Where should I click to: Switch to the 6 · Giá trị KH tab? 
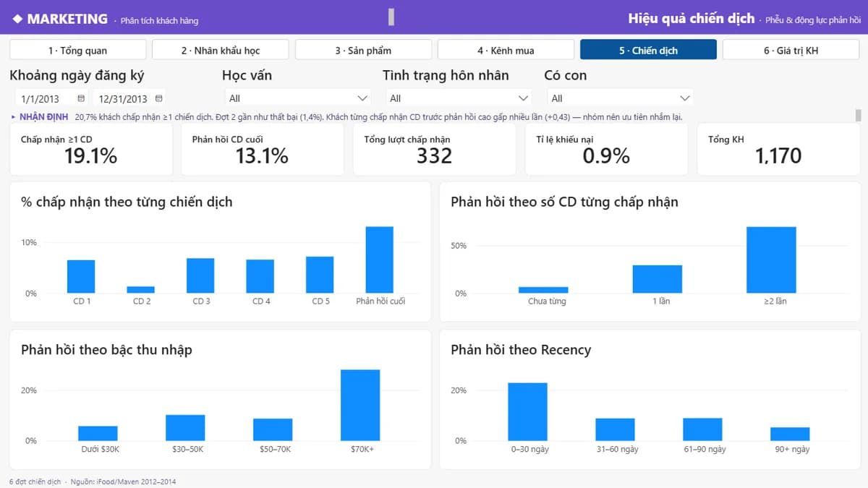[791, 50]
